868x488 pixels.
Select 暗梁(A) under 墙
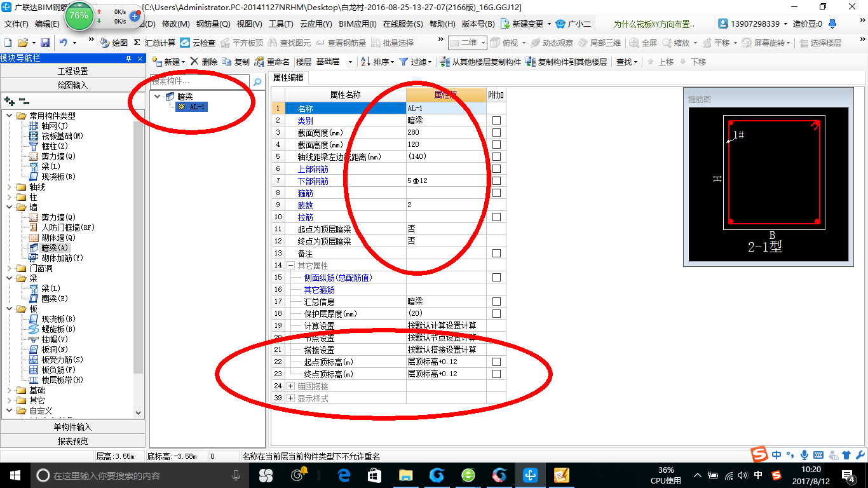49,248
